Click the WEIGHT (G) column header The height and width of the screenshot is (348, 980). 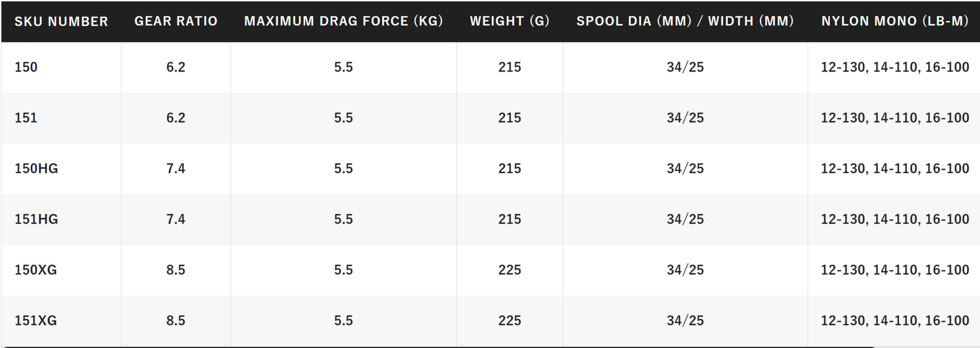point(510,21)
